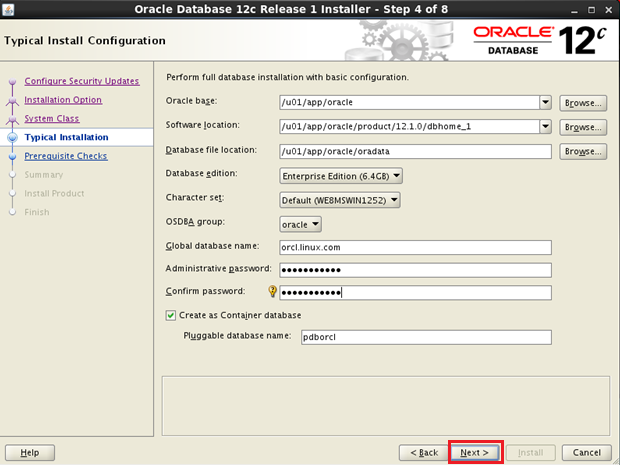
Task: Click the Java installer window icon
Action: point(8,9)
